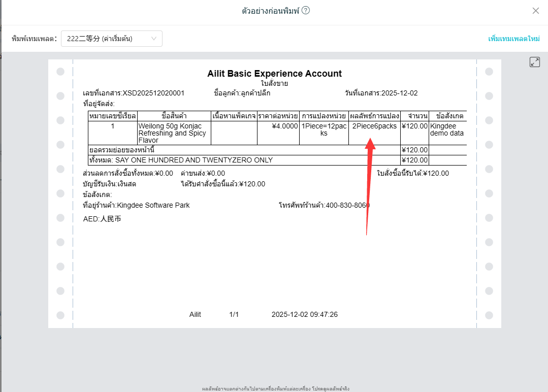Click the AED:人民币 currency line
The width and height of the screenshot is (548, 392).
point(102,219)
